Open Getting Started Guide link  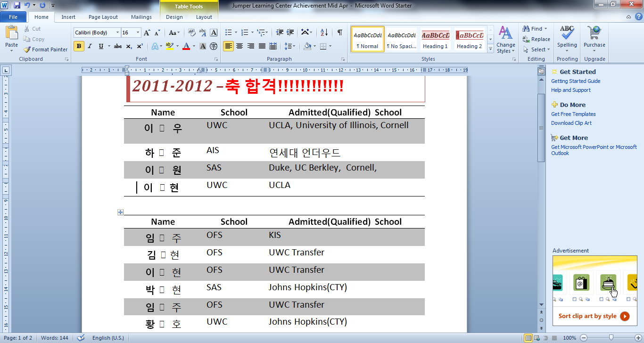[576, 81]
